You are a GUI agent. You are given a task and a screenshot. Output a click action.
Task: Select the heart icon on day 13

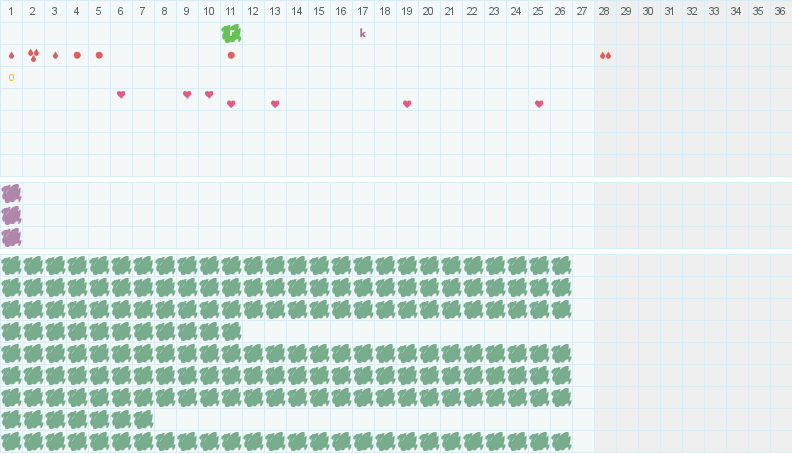pos(275,104)
